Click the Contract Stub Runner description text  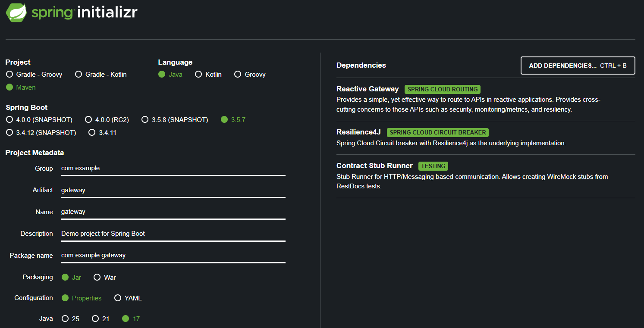tap(472, 181)
